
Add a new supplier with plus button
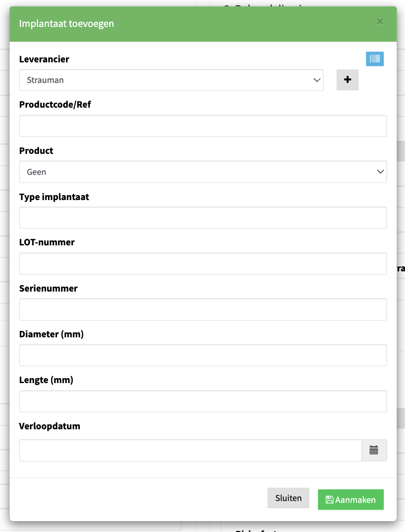click(347, 80)
